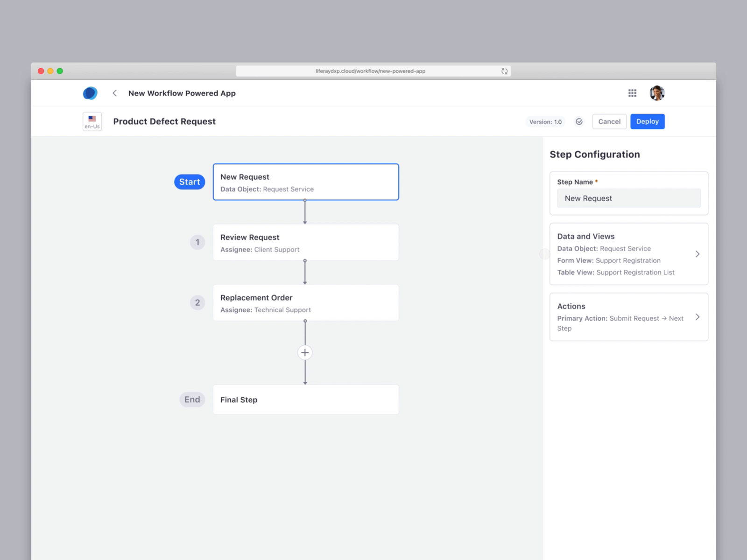
Task: Click the user profile avatar
Action: tap(656, 93)
